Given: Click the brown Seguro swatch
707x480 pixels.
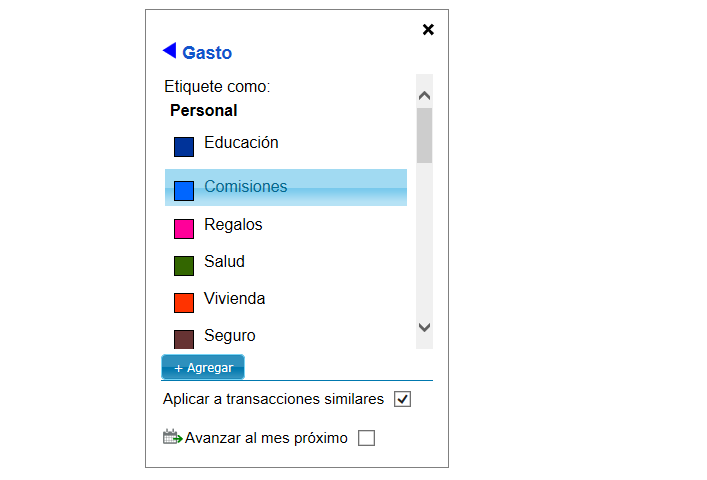Looking at the screenshot, I should (184, 339).
